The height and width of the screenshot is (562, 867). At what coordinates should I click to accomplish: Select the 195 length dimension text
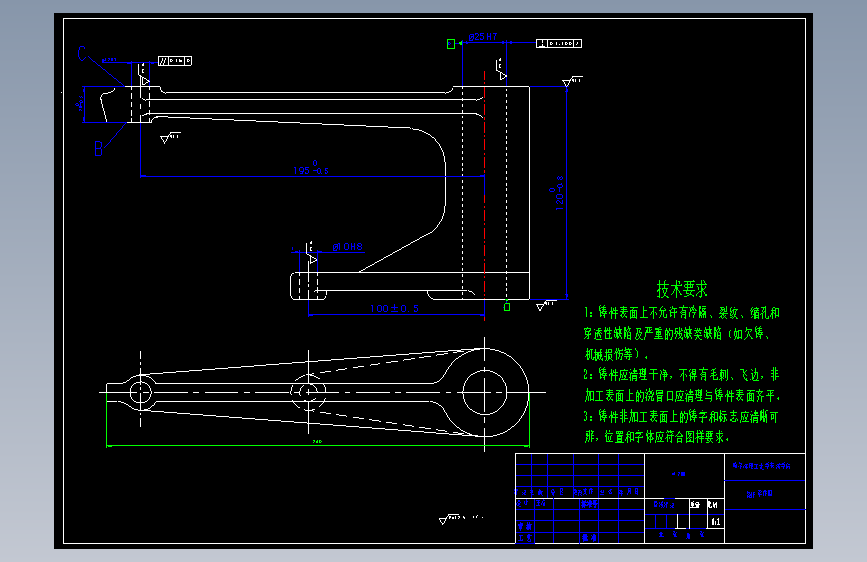click(x=311, y=168)
